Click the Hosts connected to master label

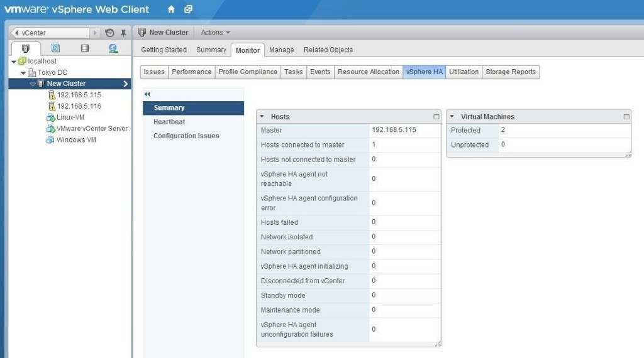click(x=303, y=144)
